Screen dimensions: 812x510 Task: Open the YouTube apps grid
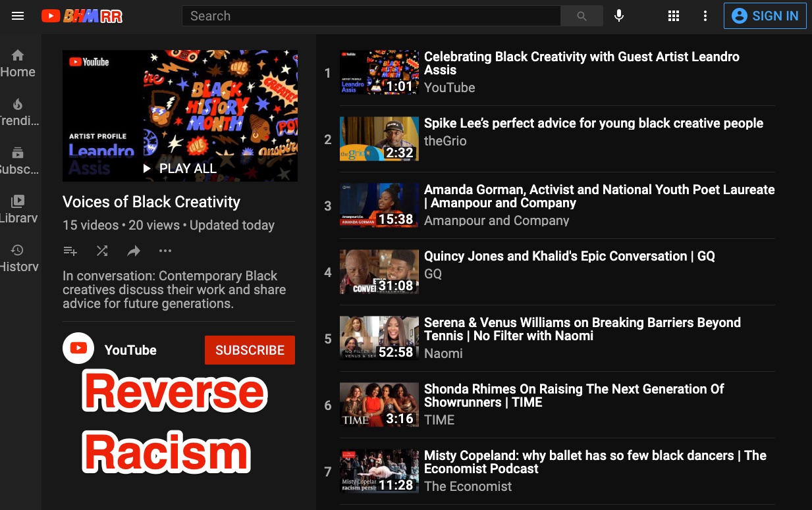[673, 16]
